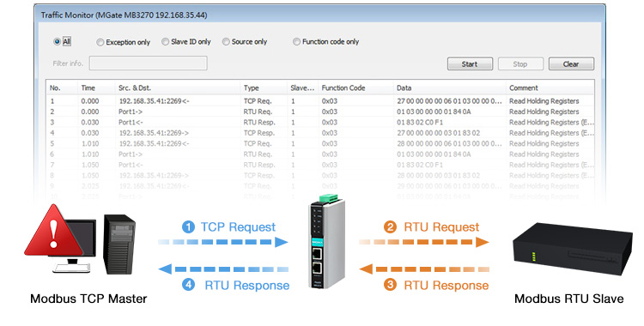Click 192.168.35.41:2269-> in row 4
The width and height of the screenshot is (644, 326).
click(x=154, y=133)
